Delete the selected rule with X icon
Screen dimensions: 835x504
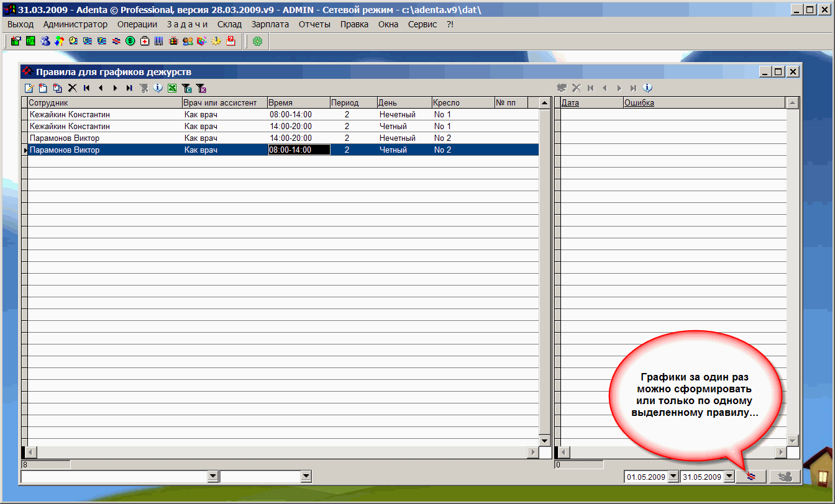tap(72, 88)
